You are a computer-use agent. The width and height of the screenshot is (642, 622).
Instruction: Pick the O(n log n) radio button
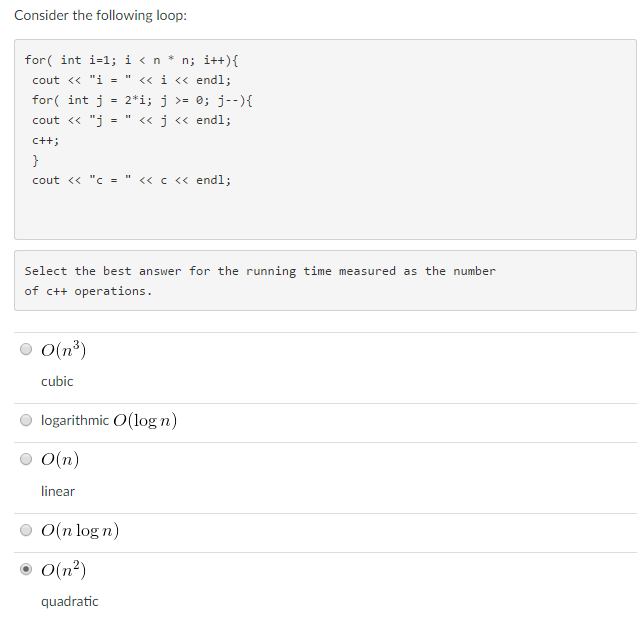coord(26,530)
